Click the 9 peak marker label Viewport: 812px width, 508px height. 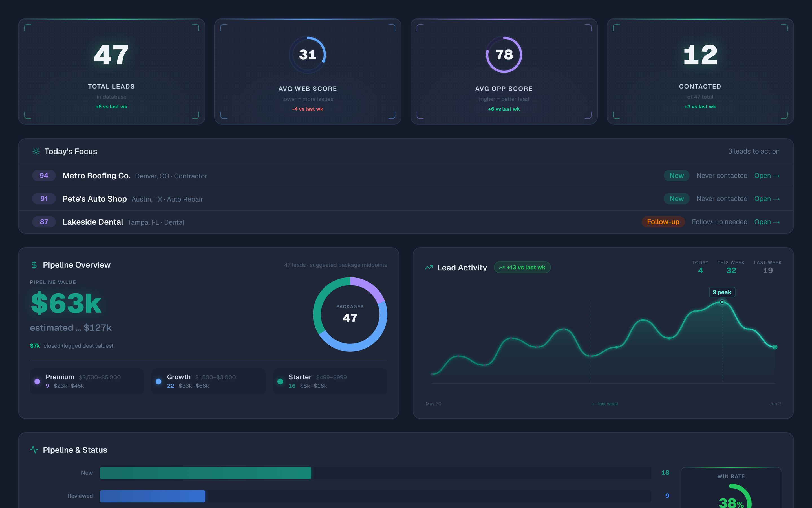(x=722, y=292)
